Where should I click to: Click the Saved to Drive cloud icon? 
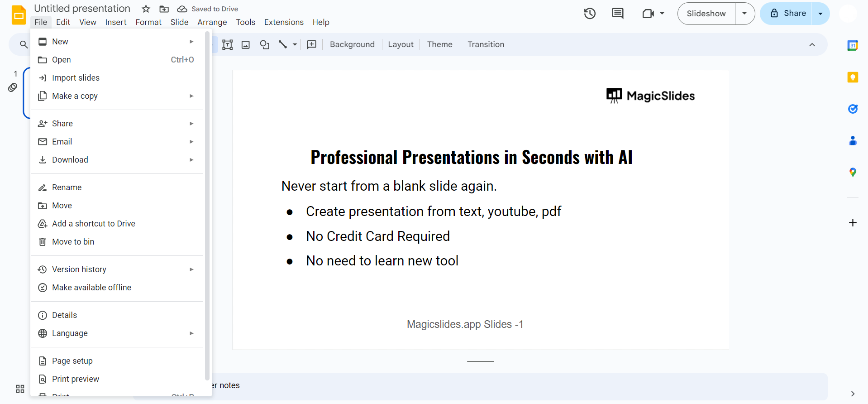point(182,9)
